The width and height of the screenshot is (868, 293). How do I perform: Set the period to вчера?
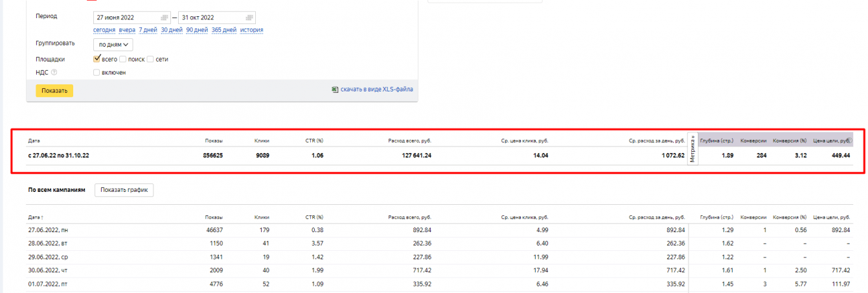127,30
